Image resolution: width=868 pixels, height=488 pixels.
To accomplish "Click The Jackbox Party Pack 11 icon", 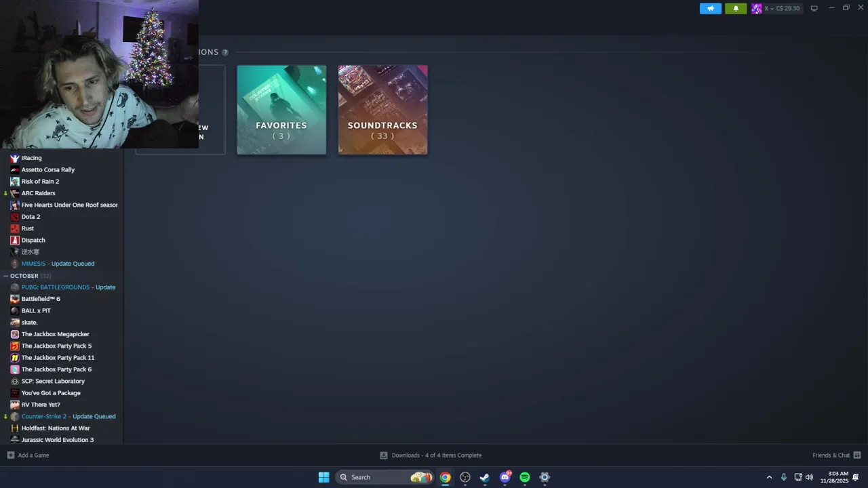I will (15, 358).
